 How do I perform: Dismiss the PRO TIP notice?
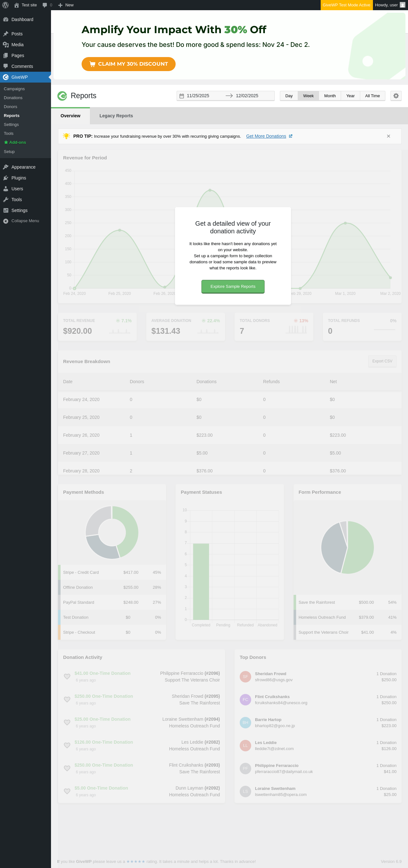point(389,136)
